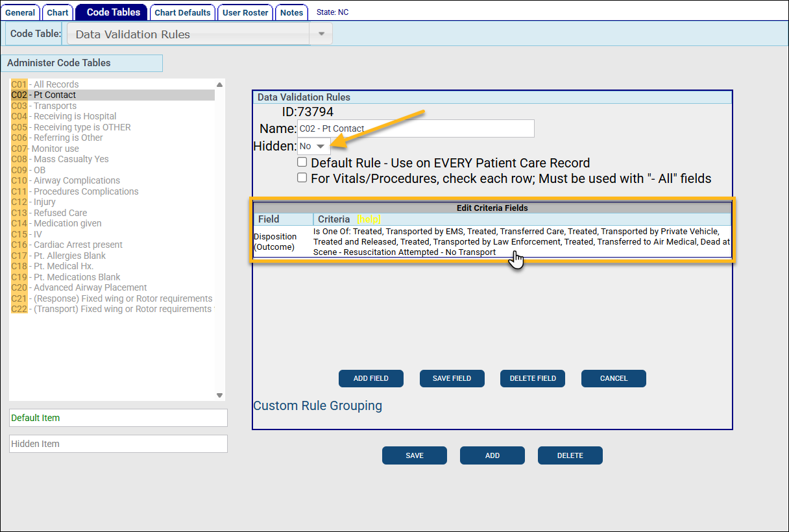Go to the User Roster tab
The image size is (789, 532).
pyautogui.click(x=245, y=13)
